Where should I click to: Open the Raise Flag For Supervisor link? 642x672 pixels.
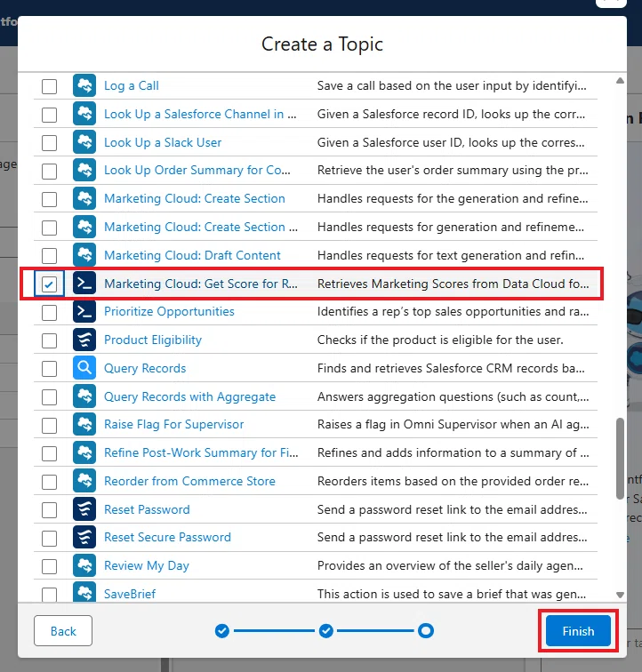point(173,424)
